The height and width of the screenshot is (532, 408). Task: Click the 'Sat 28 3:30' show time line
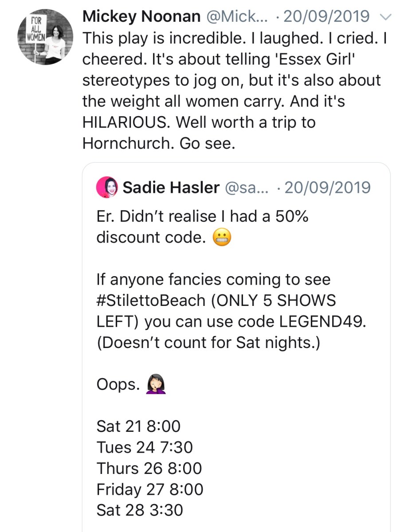pyautogui.click(x=140, y=510)
